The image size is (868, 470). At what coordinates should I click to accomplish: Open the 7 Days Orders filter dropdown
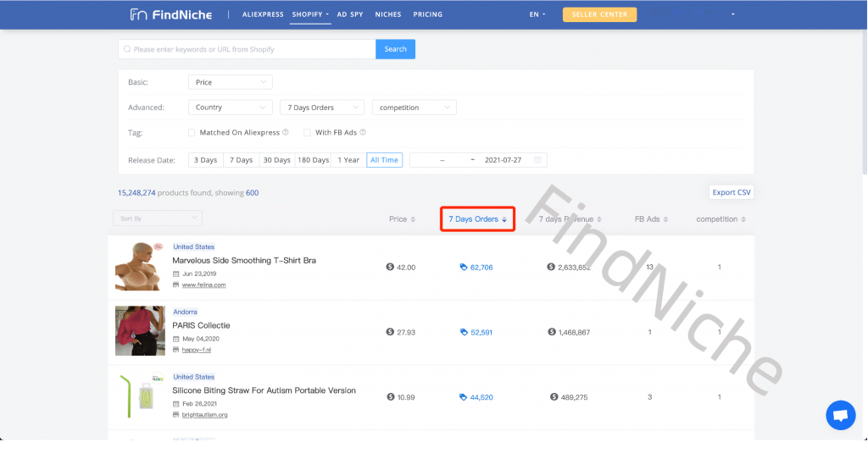pyautogui.click(x=322, y=108)
